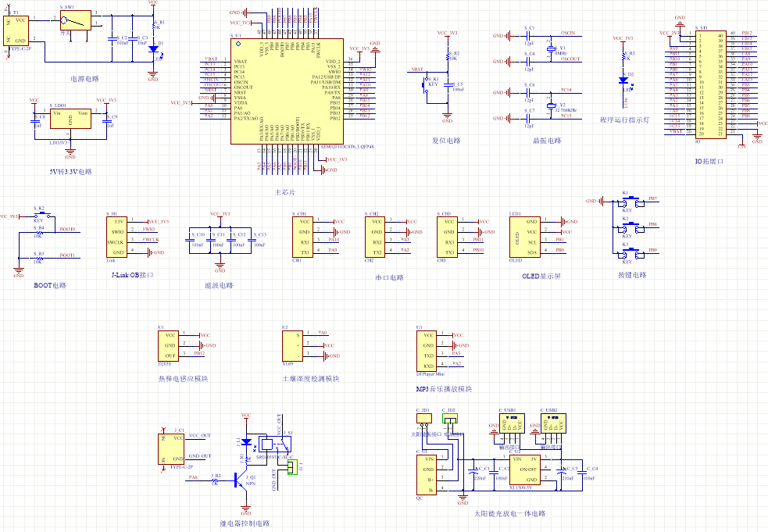Click the green C_JD2 battery connector
The height and width of the screenshot is (532, 768).
click(x=450, y=419)
